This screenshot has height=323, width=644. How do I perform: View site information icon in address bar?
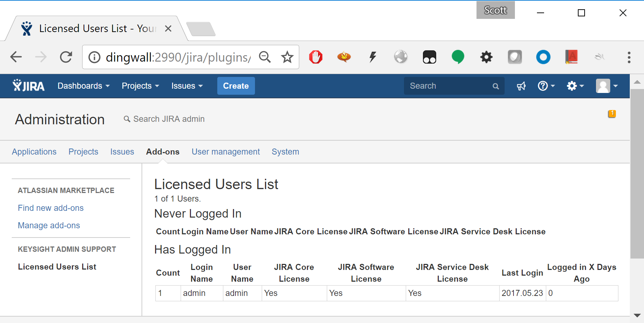94,57
